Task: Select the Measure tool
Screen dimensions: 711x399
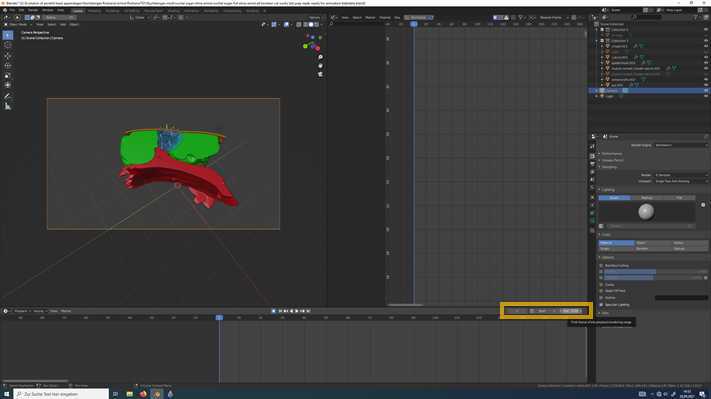Action: (8, 107)
